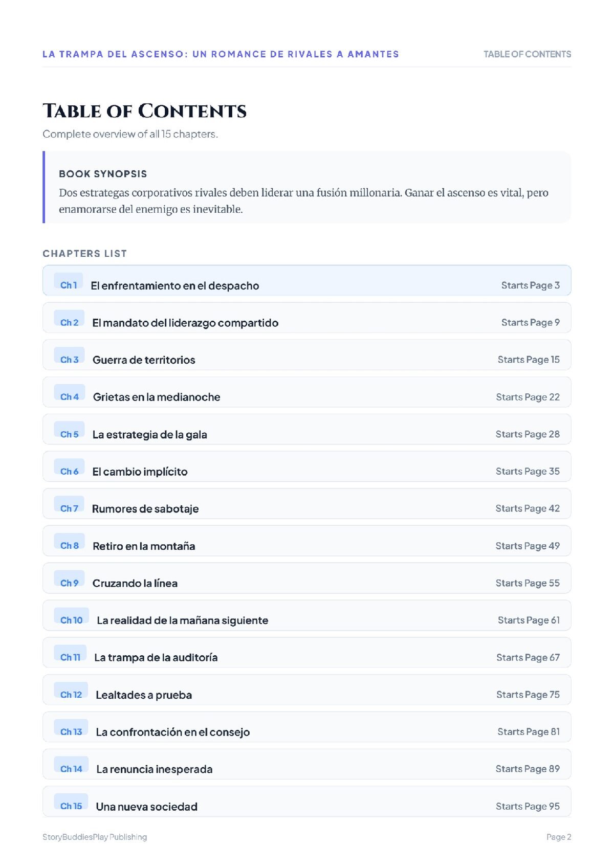This screenshot has width=614, height=868.
Task: Open chapter 1 El enfrentamiento en el despacho
Action: coord(306,280)
